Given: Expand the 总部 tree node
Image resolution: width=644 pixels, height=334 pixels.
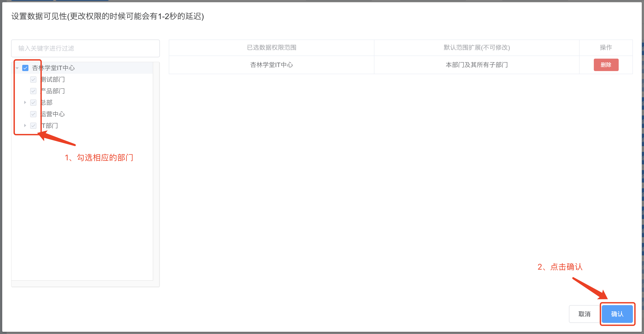Looking at the screenshot, I should coord(25,103).
